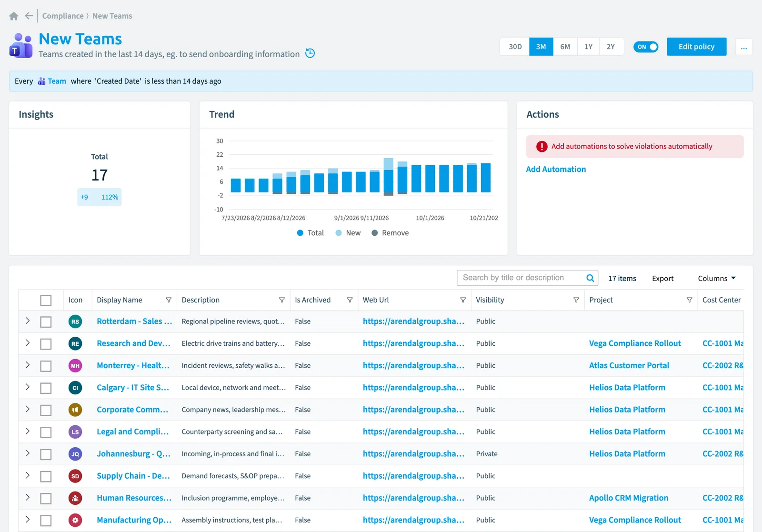Select the 6M time range
762x532 pixels.
(565, 47)
